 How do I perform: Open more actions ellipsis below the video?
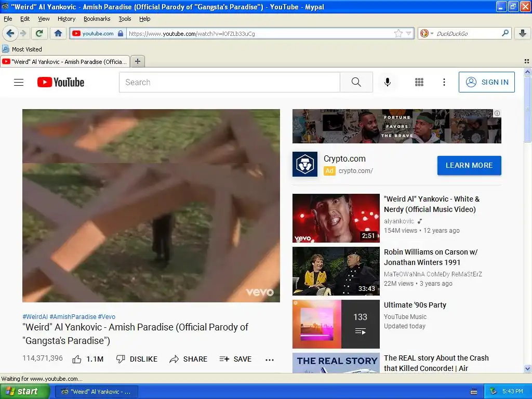coord(270,360)
